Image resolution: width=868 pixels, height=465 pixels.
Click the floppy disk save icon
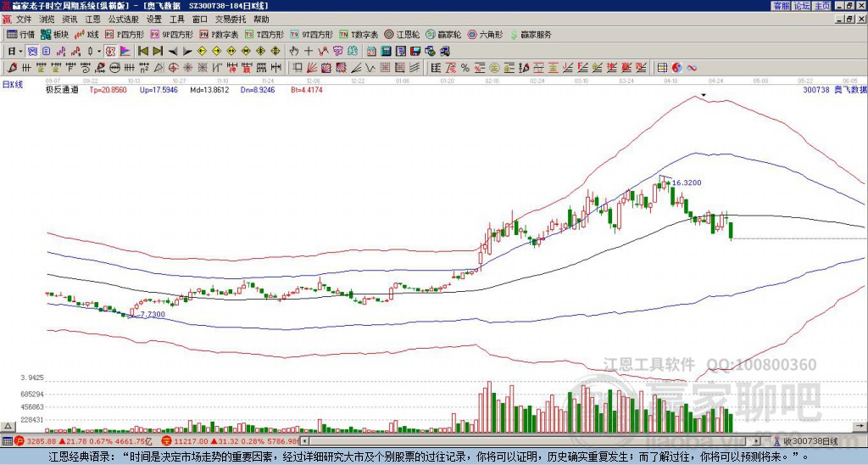415,52
